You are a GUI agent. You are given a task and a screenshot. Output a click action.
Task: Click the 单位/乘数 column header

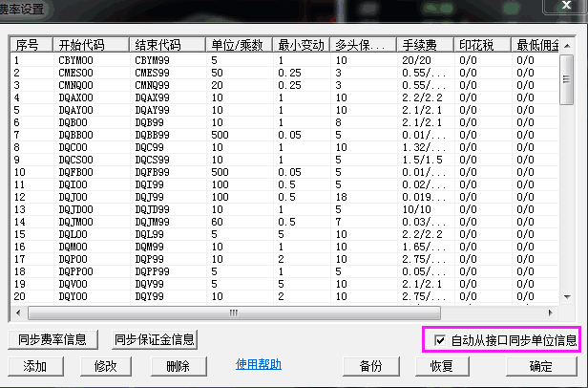point(240,45)
